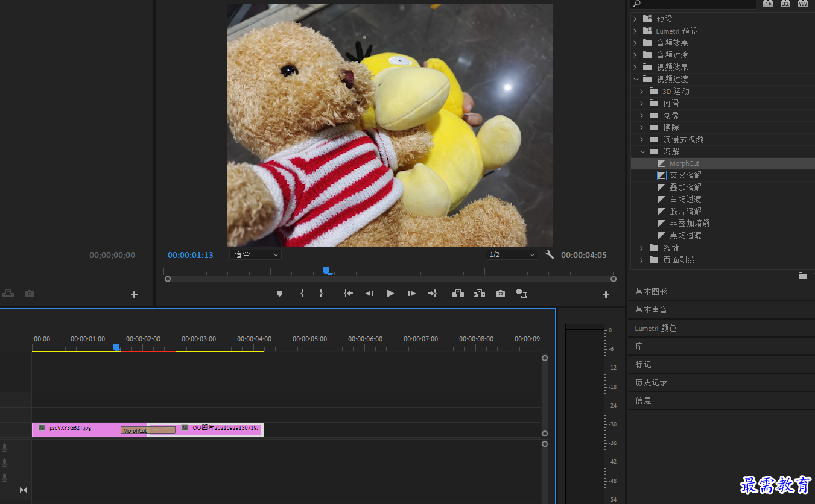Collapse the 溶解 folder chevron
815x504 pixels.
click(642, 151)
